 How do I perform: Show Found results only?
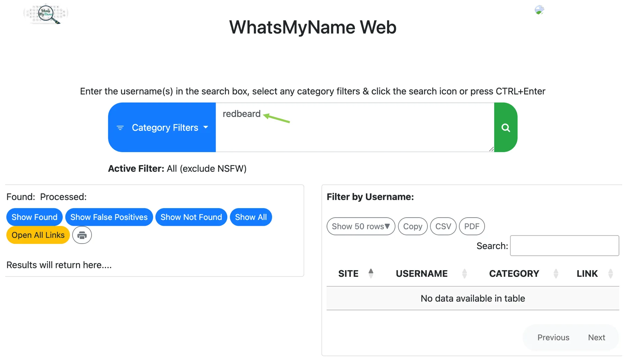point(34,217)
